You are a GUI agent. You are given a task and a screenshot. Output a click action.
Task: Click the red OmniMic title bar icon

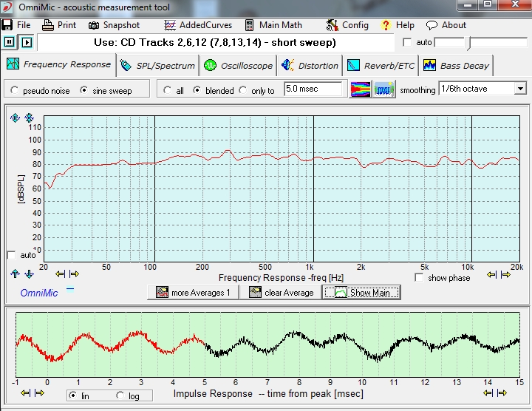pos(7,7)
